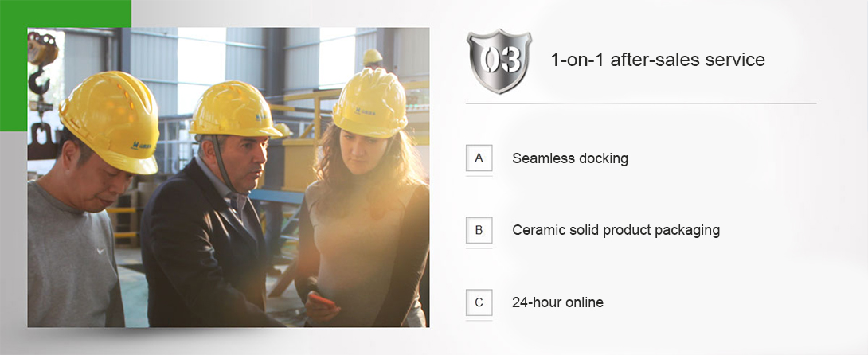Select the letter A box icon
Screen dimensions: 868x355
tap(479, 158)
